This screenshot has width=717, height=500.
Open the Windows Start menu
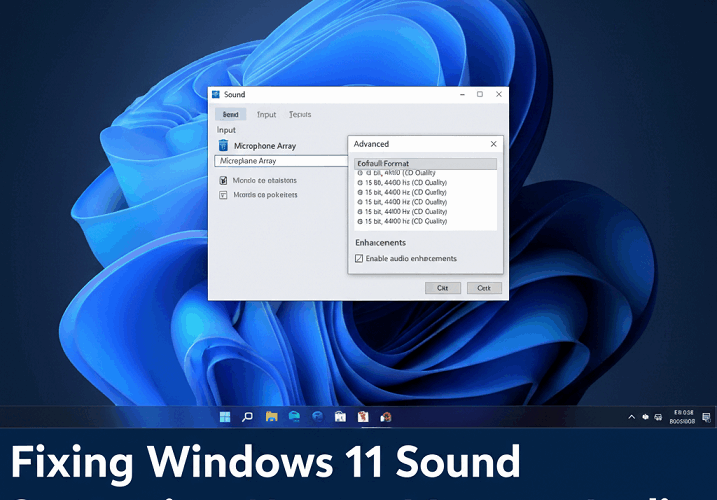click(x=225, y=417)
